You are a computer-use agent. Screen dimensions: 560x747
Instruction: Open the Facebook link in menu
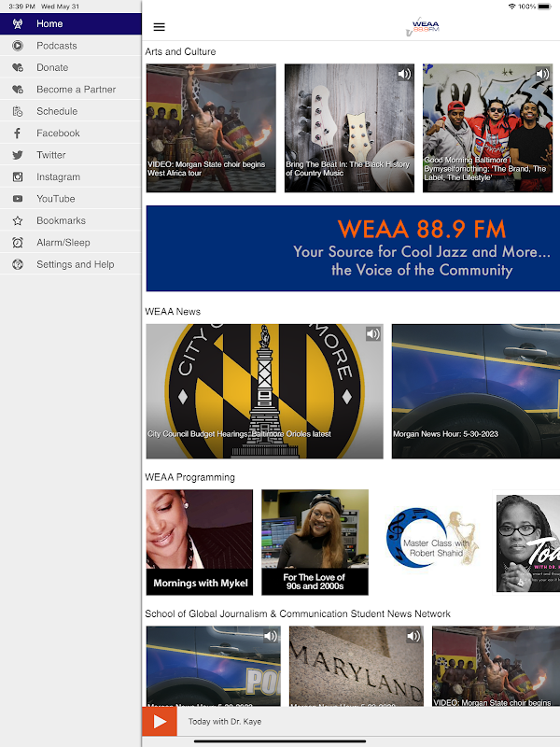coord(71,134)
